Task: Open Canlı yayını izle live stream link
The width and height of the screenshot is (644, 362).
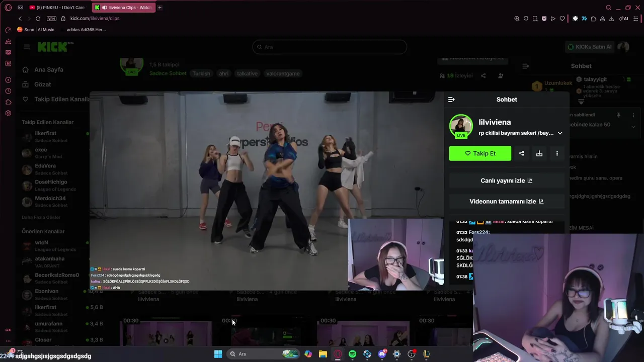Action: [507, 180]
